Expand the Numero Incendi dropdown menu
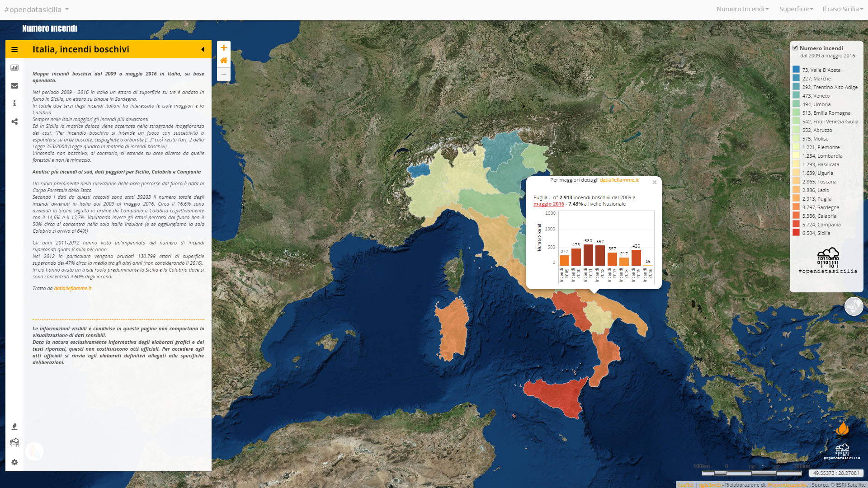This screenshot has height=488, width=868. click(742, 9)
